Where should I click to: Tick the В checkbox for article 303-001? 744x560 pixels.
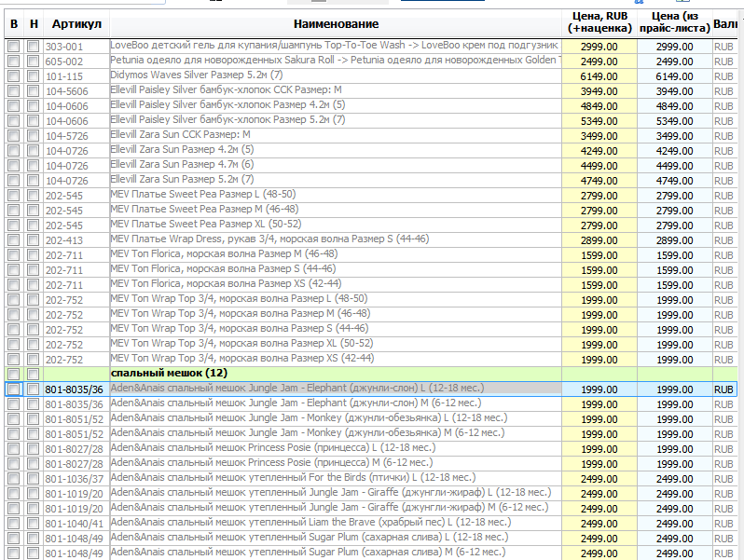pos(14,47)
